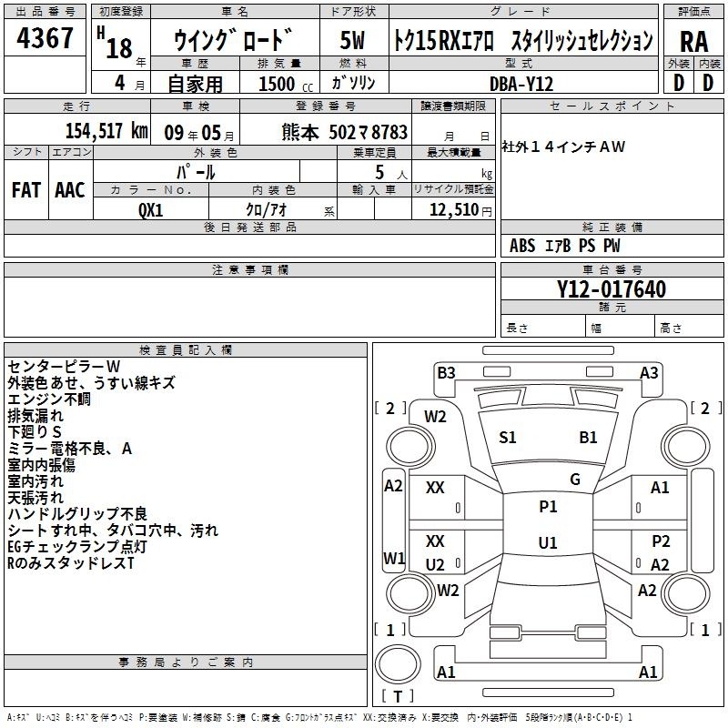Click the B3 mark on car diagram

(446, 372)
